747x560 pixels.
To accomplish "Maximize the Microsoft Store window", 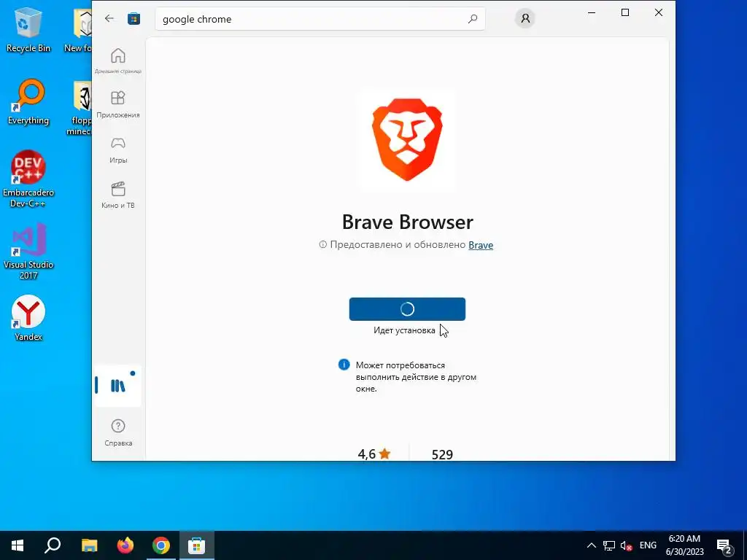I will click(x=625, y=13).
